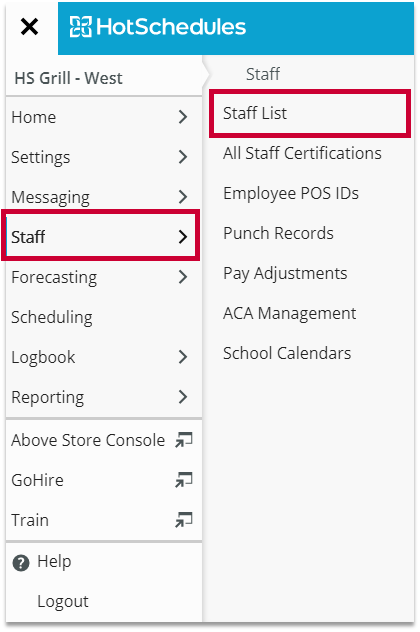
Task: Click Logout
Action: tap(63, 601)
